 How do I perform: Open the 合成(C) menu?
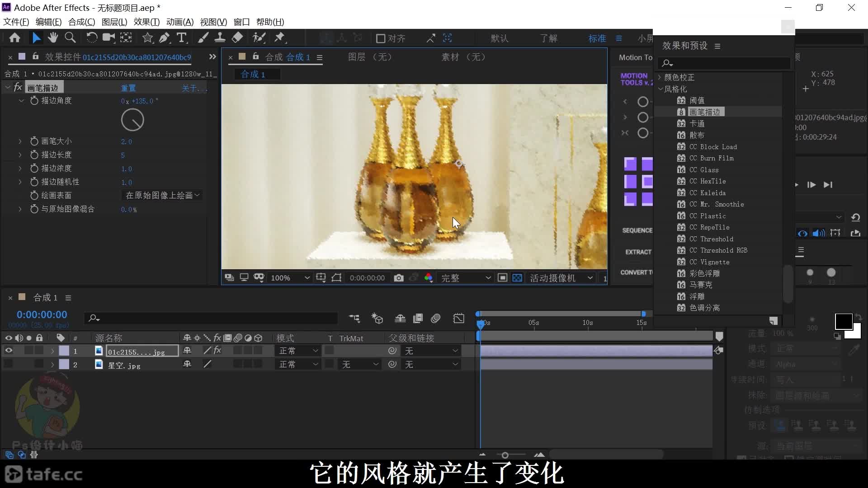click(81, 22)
